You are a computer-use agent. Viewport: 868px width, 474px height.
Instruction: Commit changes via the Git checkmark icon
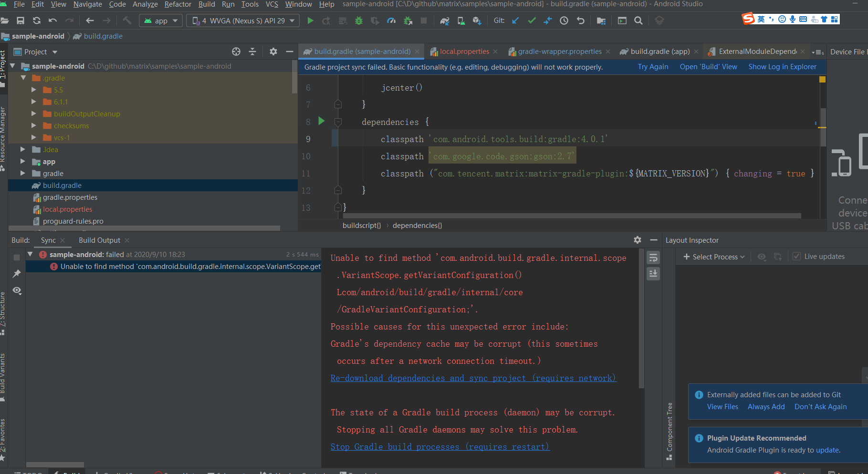click(531, 21)
